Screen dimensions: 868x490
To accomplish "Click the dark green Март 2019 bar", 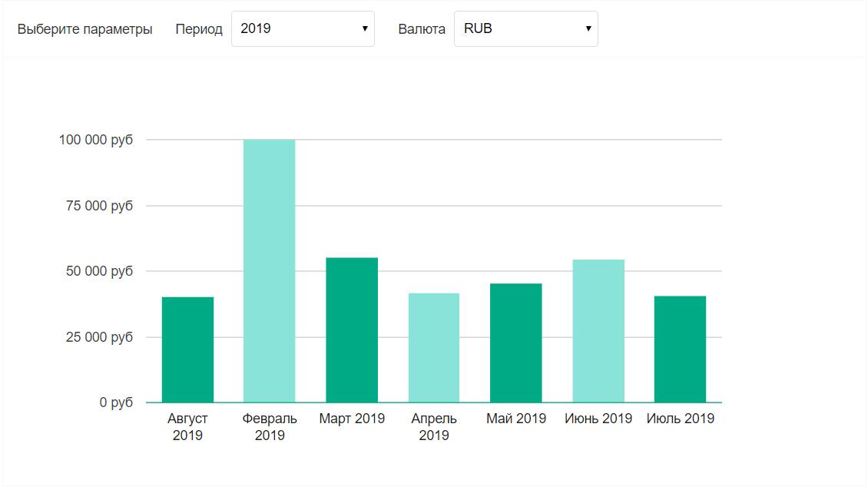I will click(352, 330).
